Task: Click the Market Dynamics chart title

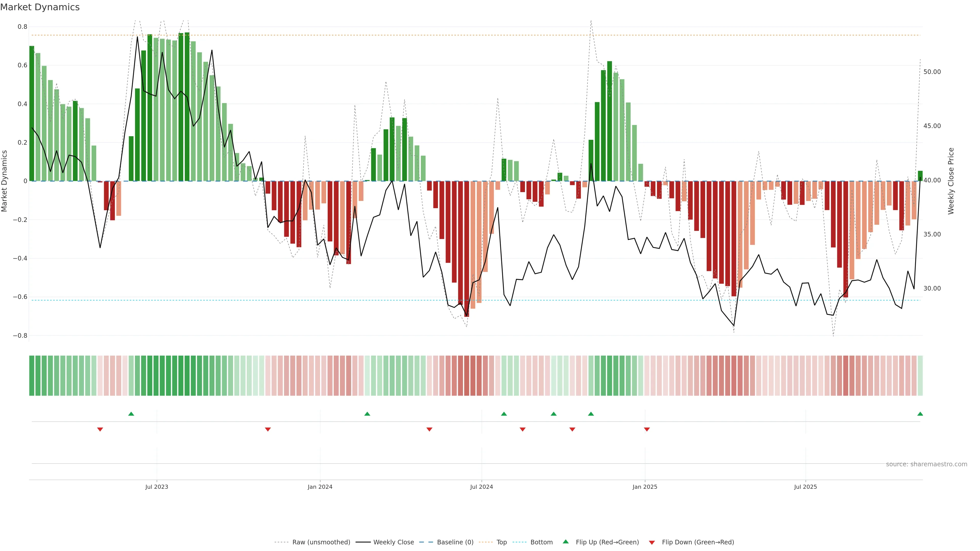Action: tap(40, 7)
